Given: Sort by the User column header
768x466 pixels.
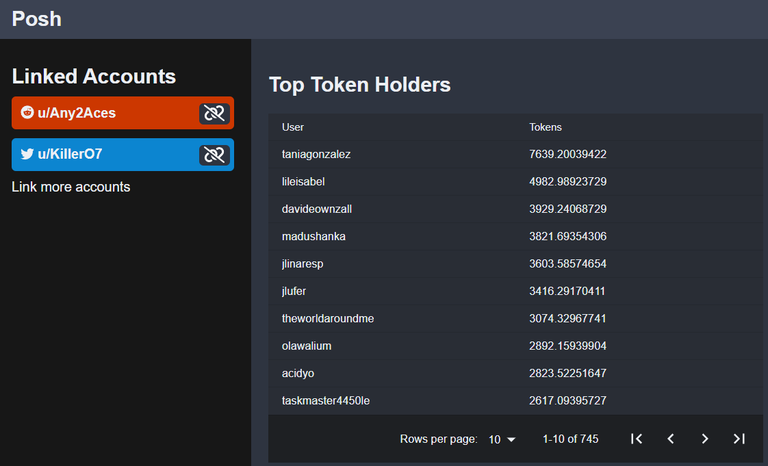Looking at the screenshot, I should [x=292, y=127].
